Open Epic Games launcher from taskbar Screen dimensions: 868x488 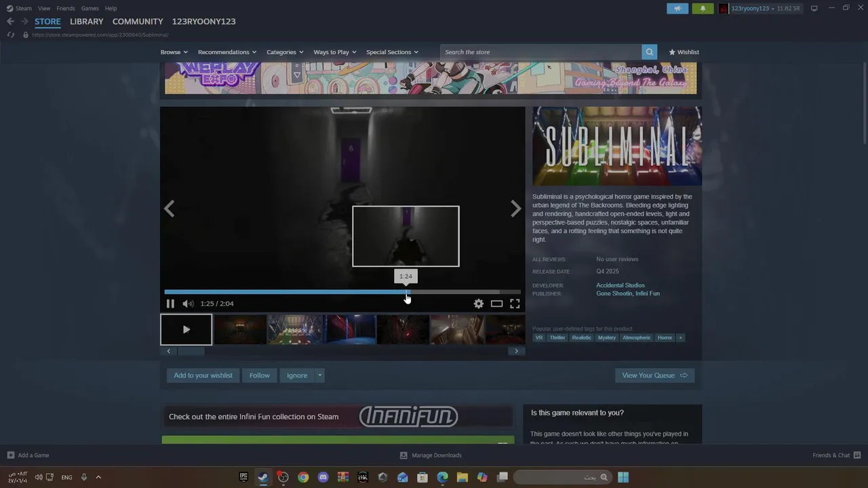click(x=243, y=477)
